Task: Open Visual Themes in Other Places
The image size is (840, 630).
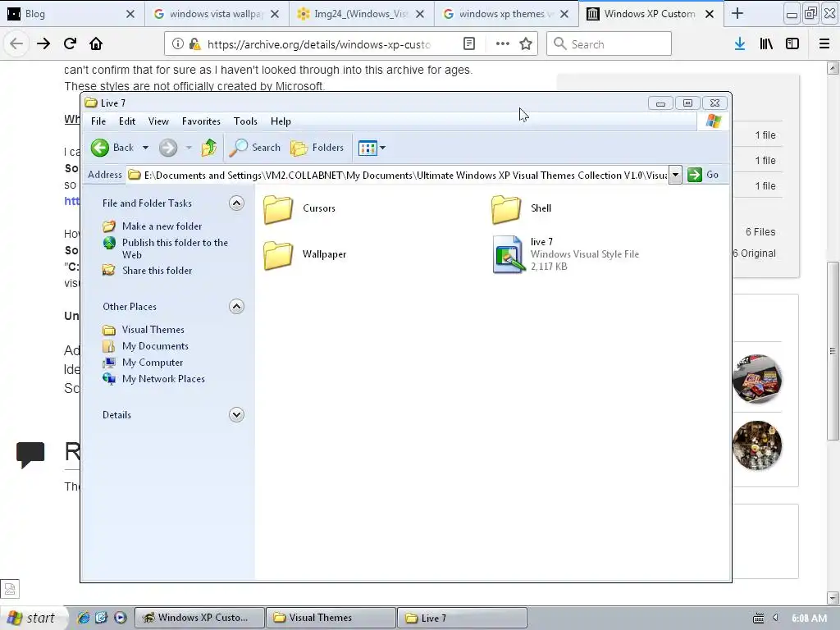Action: point(153,330)
